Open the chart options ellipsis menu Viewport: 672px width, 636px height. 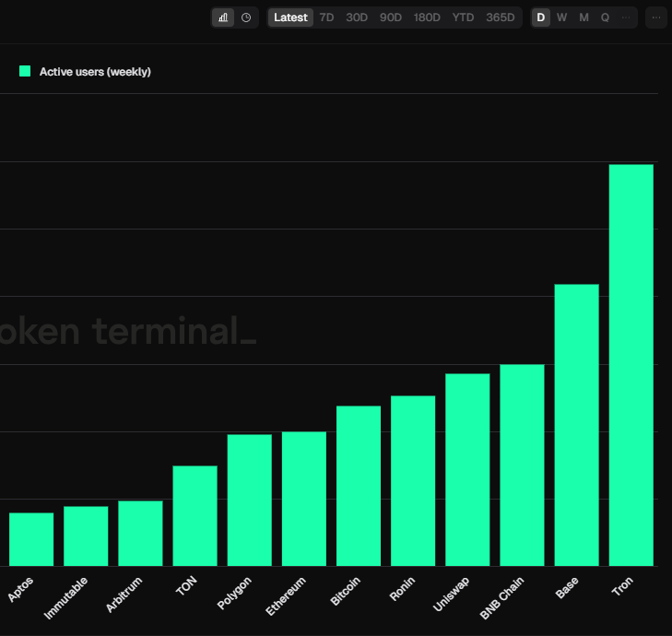(656, 18)
